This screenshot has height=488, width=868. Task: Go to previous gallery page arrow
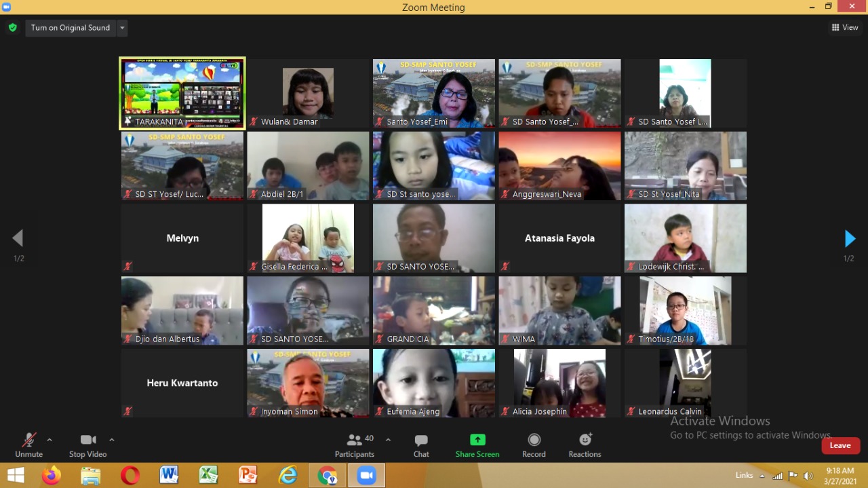pos(18,238)
